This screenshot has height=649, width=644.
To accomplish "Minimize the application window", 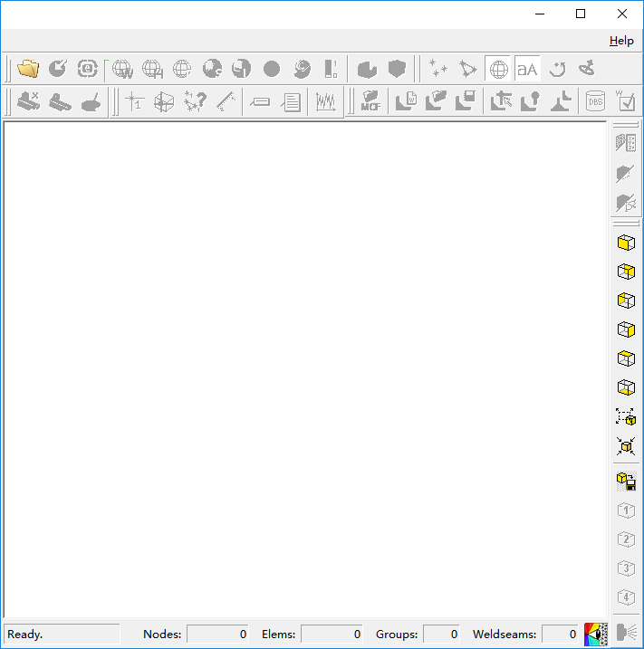I will point(540,14).
